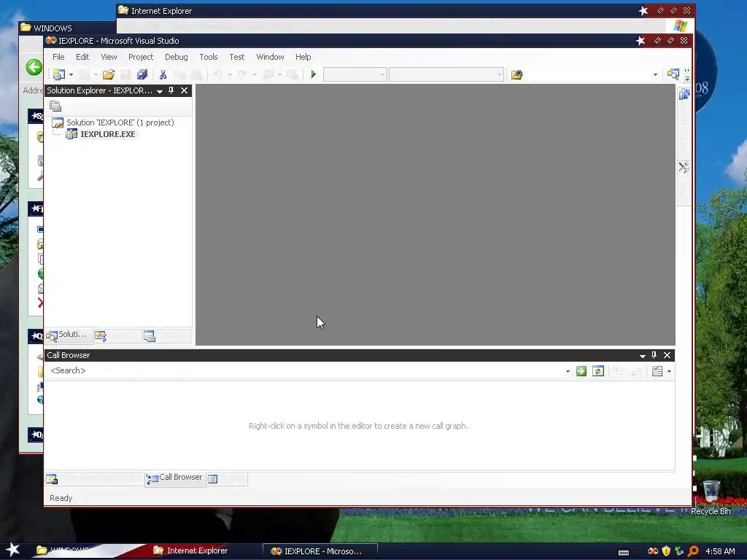The width and height of the screenshot is (747, 560).
Task: Open the View menu
Action: pyautogui.click(x=109, y=57)
